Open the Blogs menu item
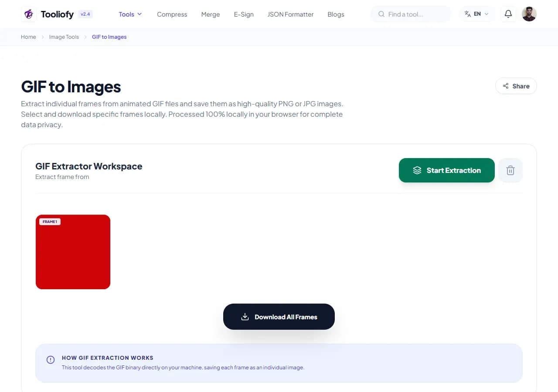558x392 pixels. (x=336, y=14)
